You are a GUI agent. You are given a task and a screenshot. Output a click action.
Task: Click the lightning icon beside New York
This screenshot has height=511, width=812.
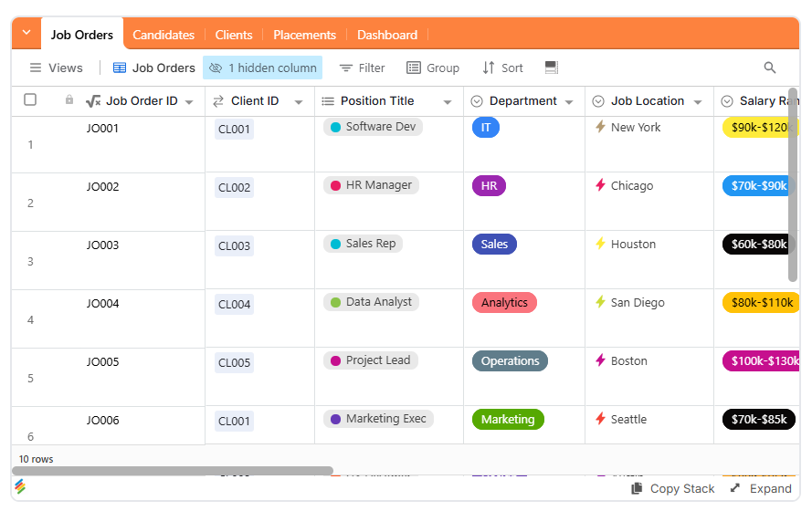point(600,126)
